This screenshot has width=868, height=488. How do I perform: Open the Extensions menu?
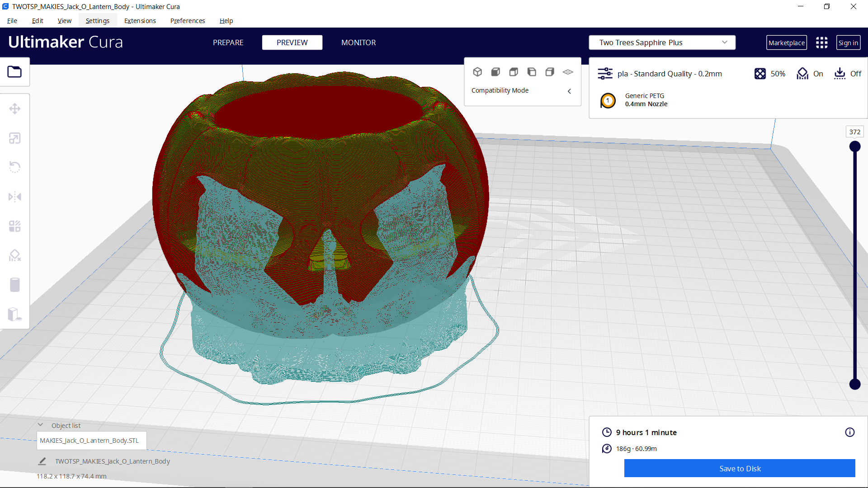point(140,21)
